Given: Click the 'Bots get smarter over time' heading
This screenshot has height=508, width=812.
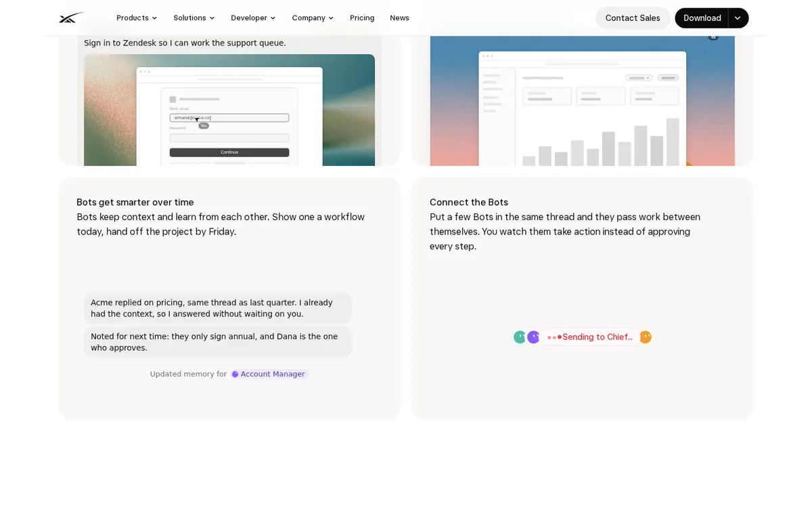Looking at the screenshot, I should (x=135, y=203).
